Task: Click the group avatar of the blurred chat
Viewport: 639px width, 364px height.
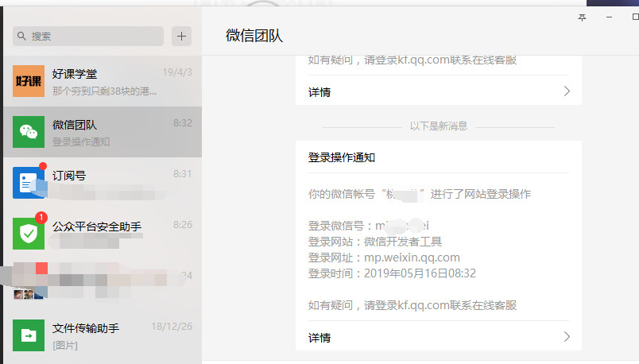Action: [29, 285]
